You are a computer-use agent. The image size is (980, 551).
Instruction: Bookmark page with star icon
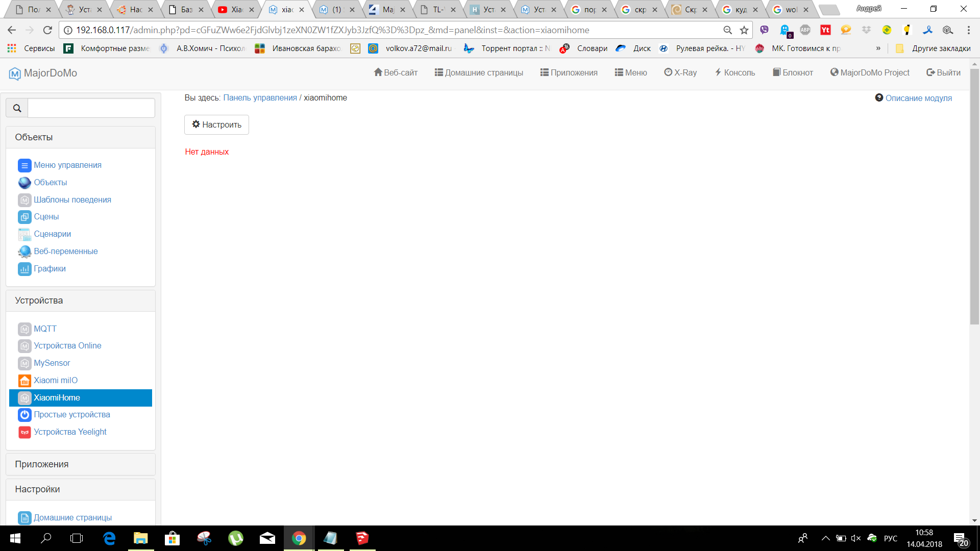[744, 30]
